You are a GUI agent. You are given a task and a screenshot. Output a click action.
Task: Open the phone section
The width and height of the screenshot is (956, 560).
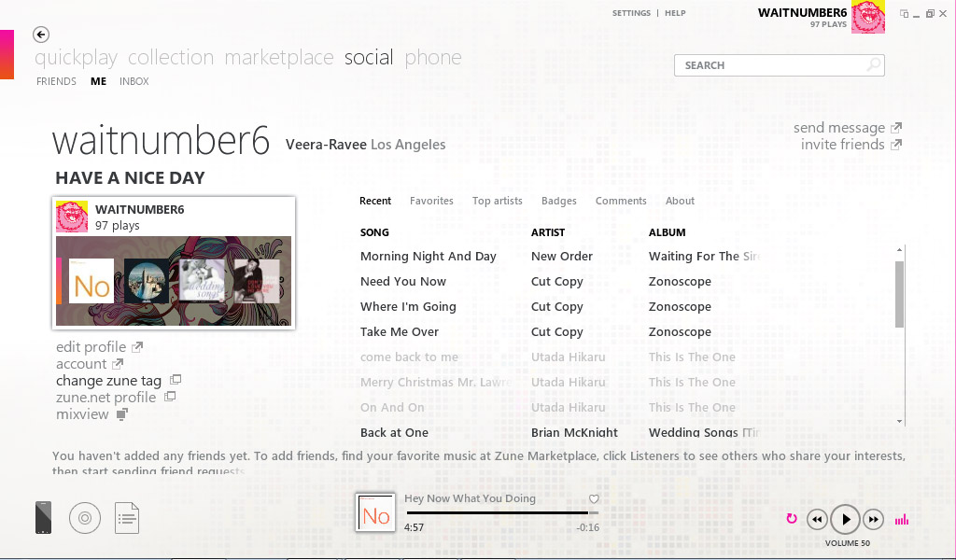(x=433, y=57)
